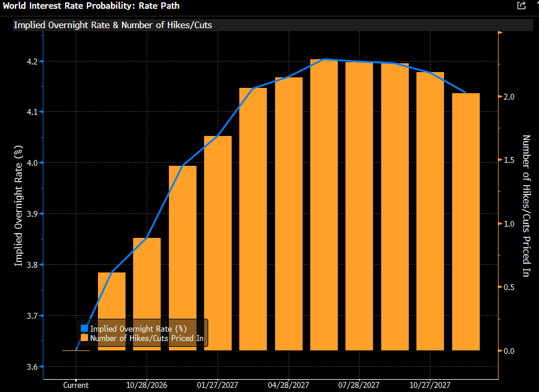Image resolution: width=539 pixels, height=392 pixels.
Task: Click the orange Number of Hikes/Cuts legend swatch
Action: 84,338
